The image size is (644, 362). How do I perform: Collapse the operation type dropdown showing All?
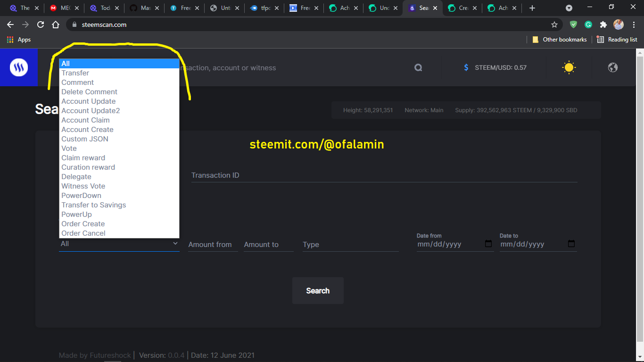tap(119, 244)
